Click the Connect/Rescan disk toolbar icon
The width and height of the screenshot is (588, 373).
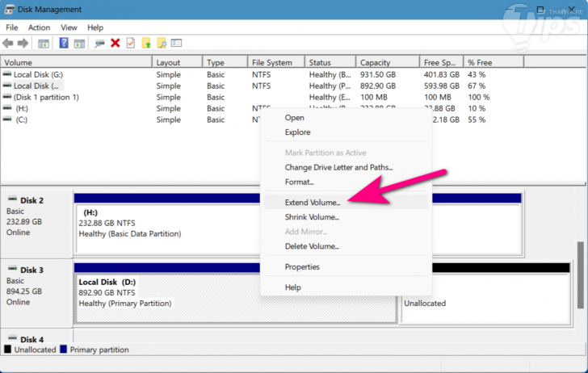pyautogui.click(x=99, y=44)
